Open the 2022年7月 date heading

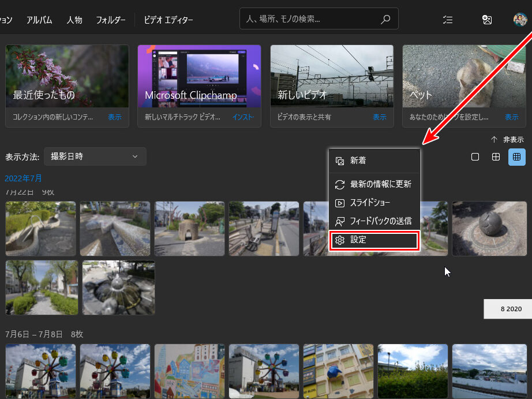coord(24,178)
